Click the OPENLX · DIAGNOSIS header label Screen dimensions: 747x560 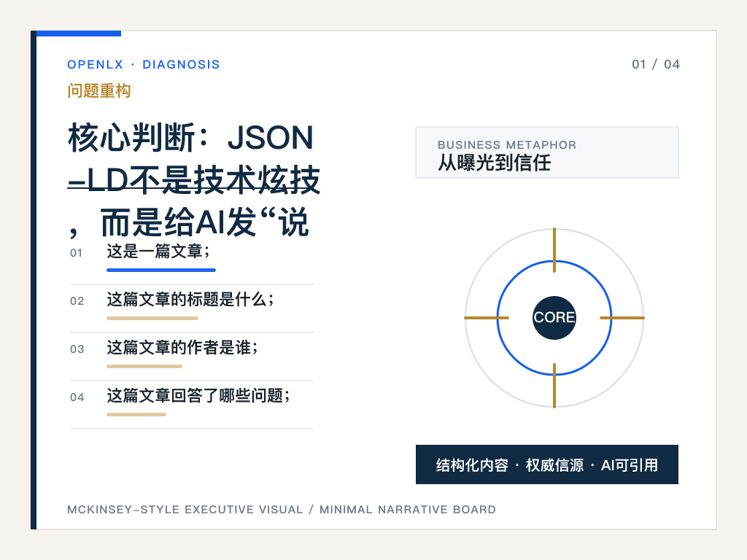pos(144,64)
